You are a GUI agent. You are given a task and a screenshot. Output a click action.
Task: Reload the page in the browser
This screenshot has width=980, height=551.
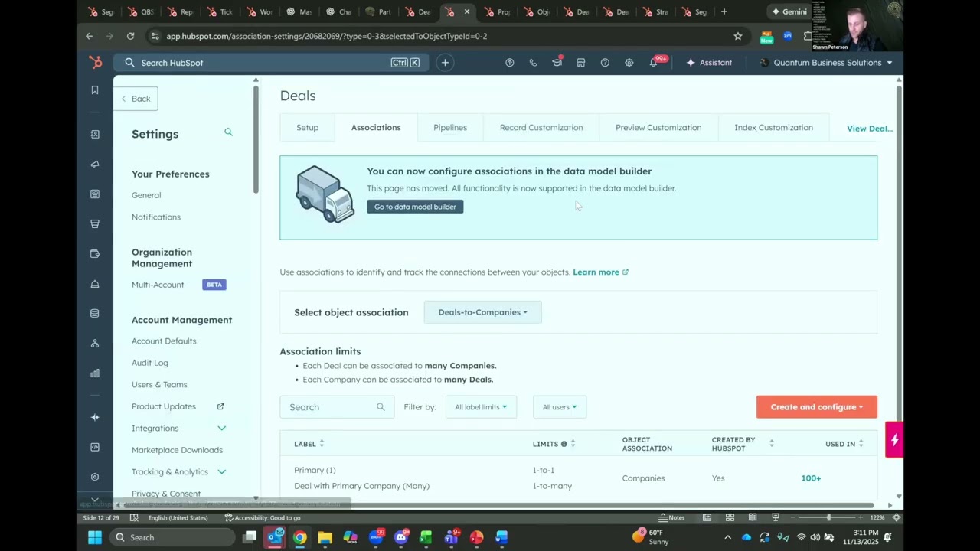[x=130, y=36]
